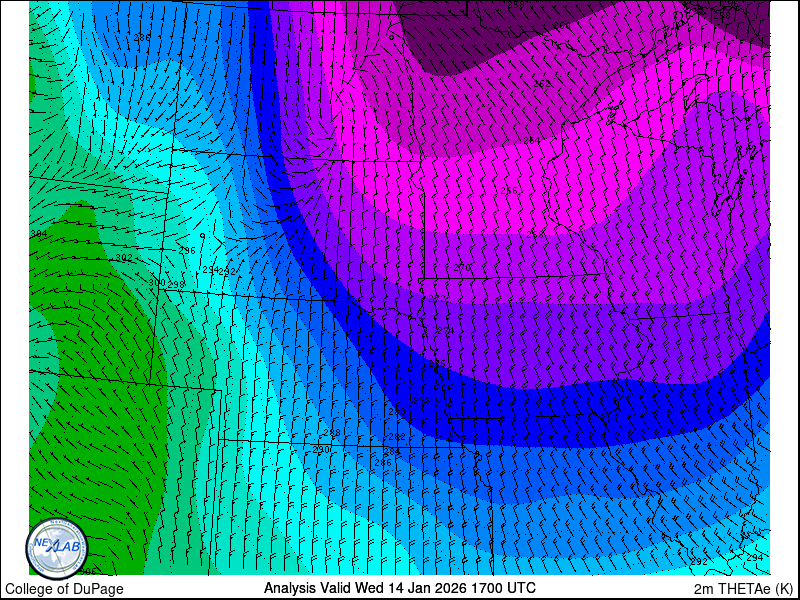Click the 302 contour label

click(x=124, y=257)
